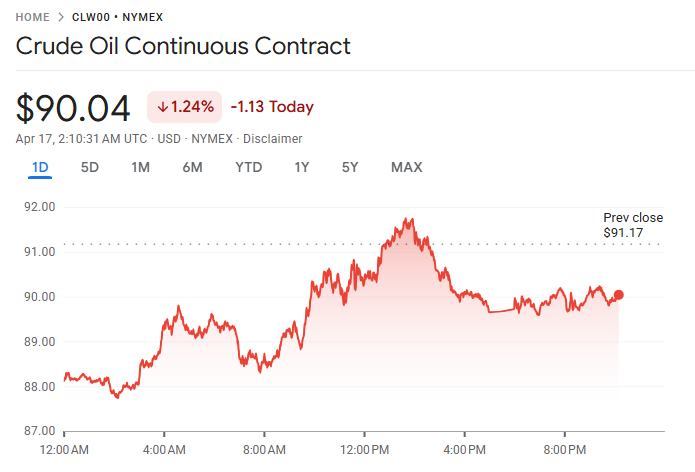Click the Prev close $91.17 label
Image resolution: width=695 pixels, height=472 pixels.
(633, 225)
